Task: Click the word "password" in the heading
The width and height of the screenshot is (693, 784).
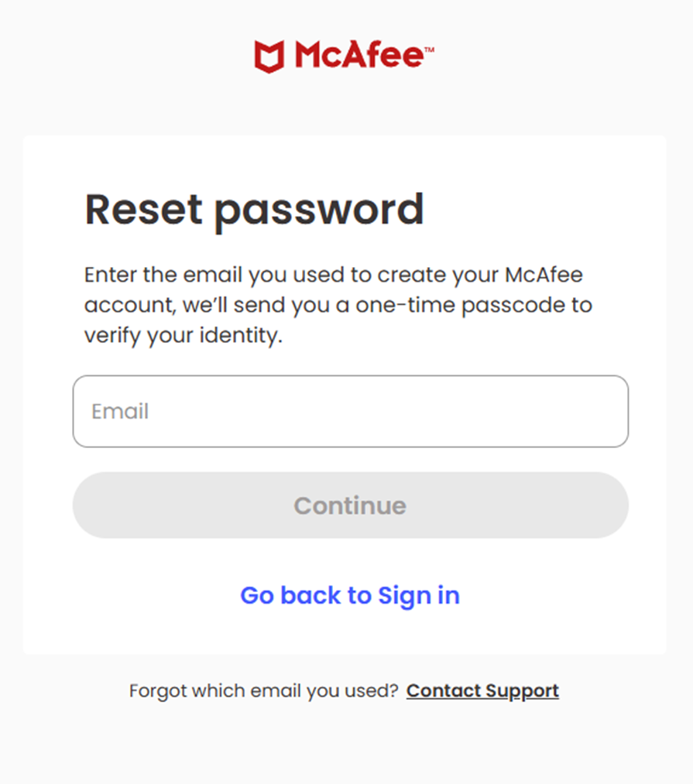Action: [x=319, y=212]
